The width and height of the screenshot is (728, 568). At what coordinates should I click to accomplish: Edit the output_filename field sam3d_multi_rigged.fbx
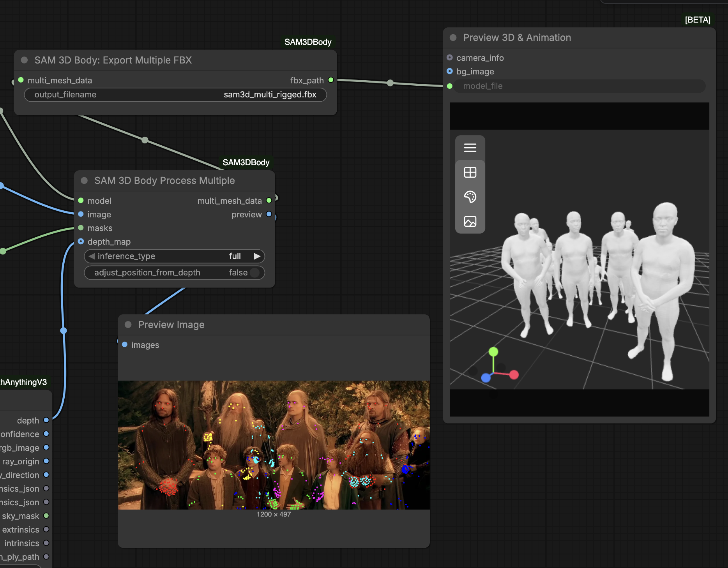coord(175,95)
